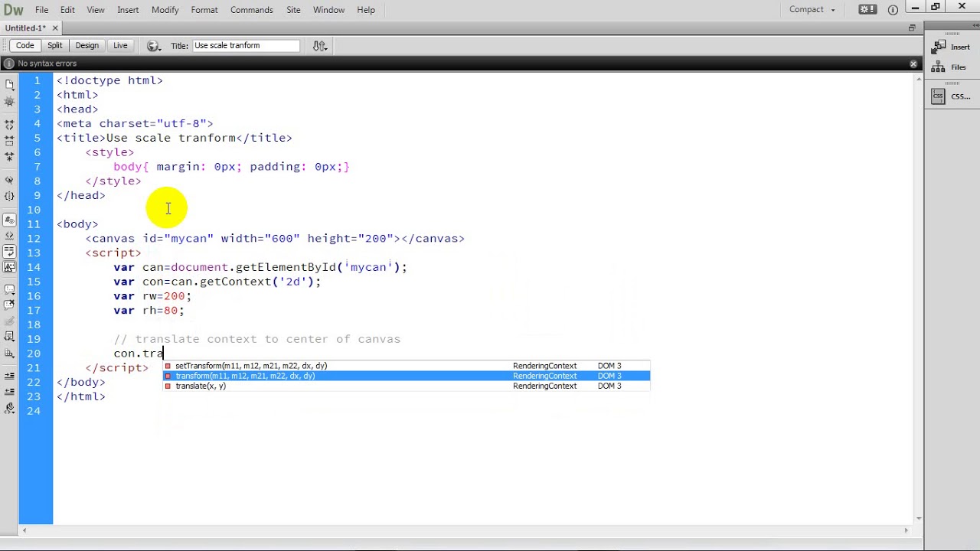Open the View menu
This screenshot has height=551, width=980.
[96, 10]
